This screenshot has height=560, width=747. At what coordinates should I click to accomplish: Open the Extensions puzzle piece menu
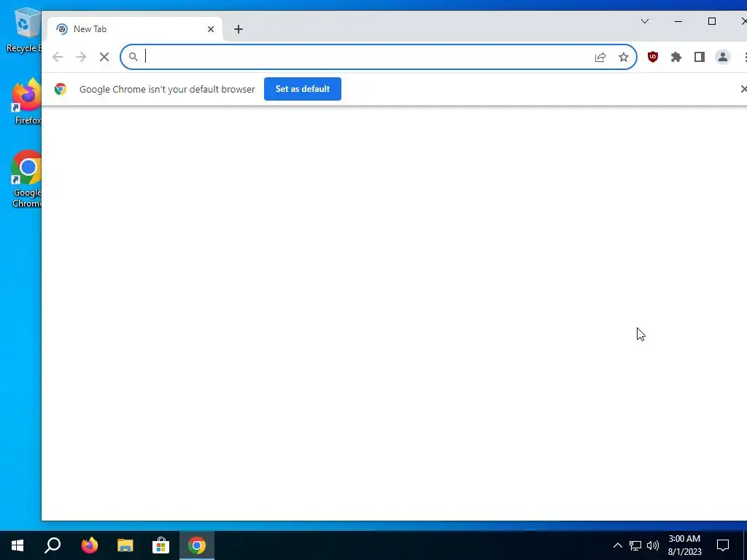676,57
